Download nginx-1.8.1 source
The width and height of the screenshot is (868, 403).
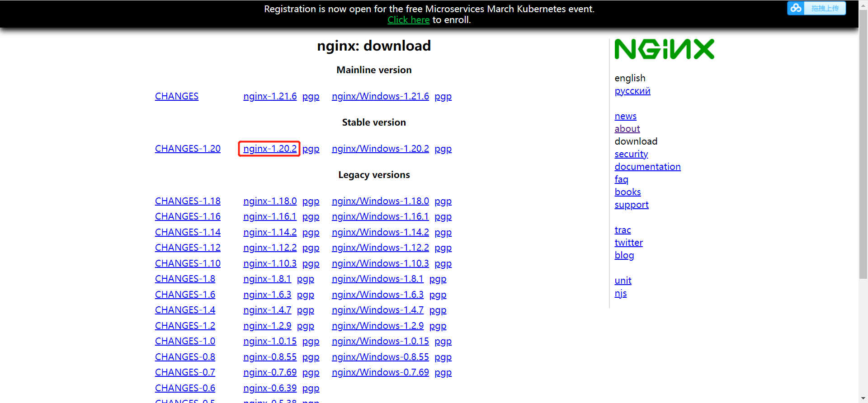point(267,279)
